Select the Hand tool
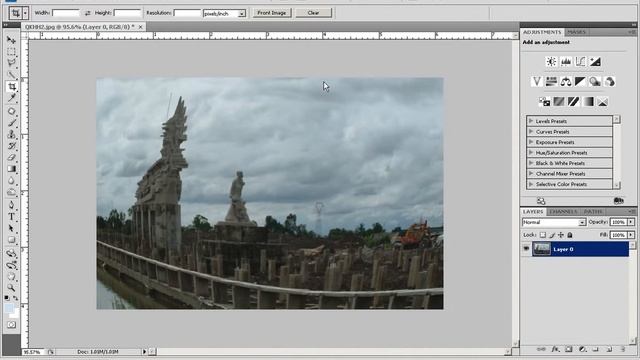The height and width of the screenshot is (360, 640). pos(11,276)
